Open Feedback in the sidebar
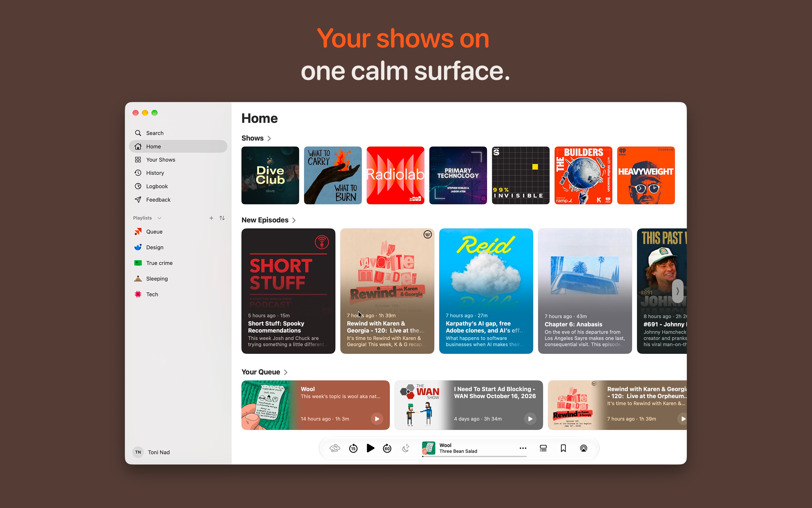 point(178,200)
